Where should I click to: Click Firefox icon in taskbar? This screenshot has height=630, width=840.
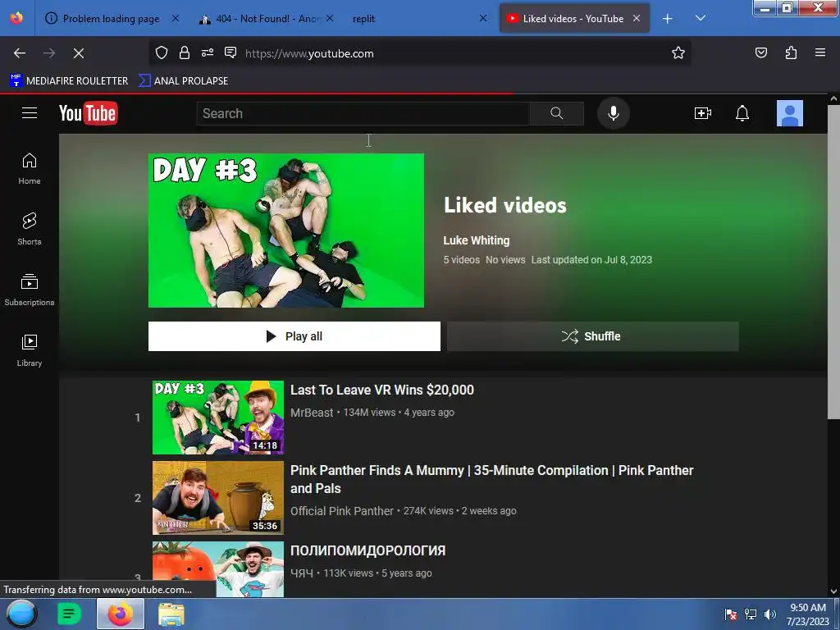click(121, 614)
